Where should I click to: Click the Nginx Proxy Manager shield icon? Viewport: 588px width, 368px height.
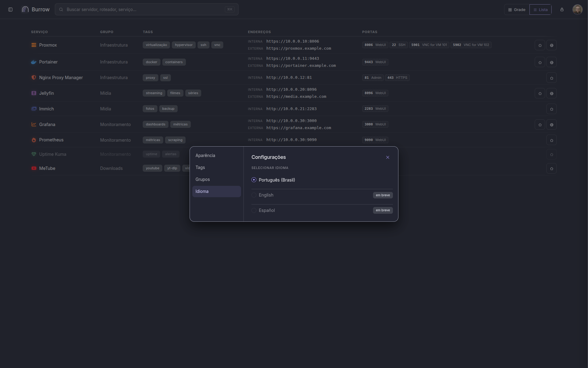34,78
